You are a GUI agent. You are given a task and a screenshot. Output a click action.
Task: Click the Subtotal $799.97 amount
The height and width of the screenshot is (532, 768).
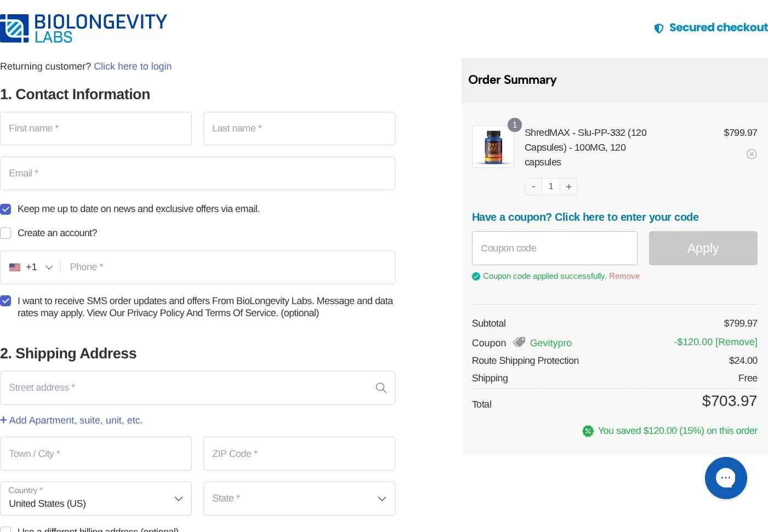[x=741, y=323]
